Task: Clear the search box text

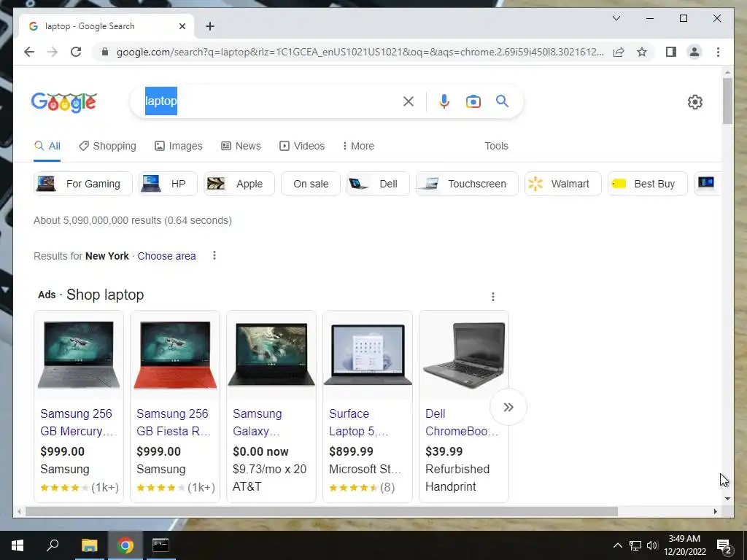Action: [409, 101]
